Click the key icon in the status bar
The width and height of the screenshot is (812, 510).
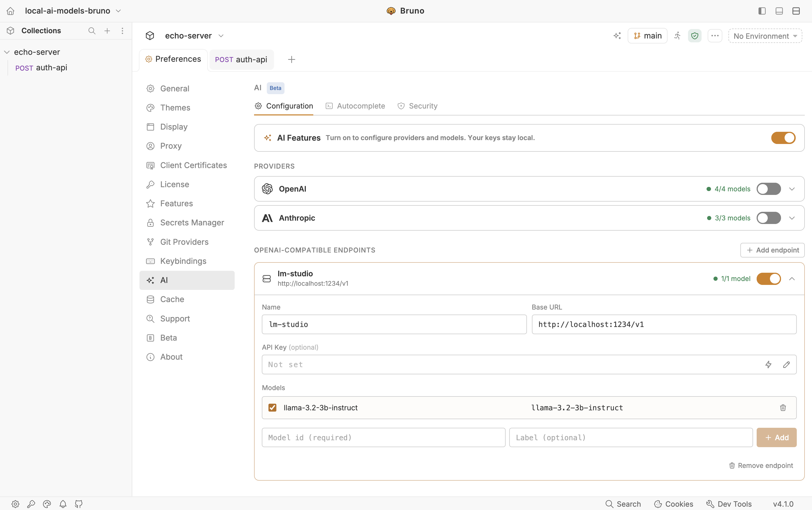click(x=31, y=504)
